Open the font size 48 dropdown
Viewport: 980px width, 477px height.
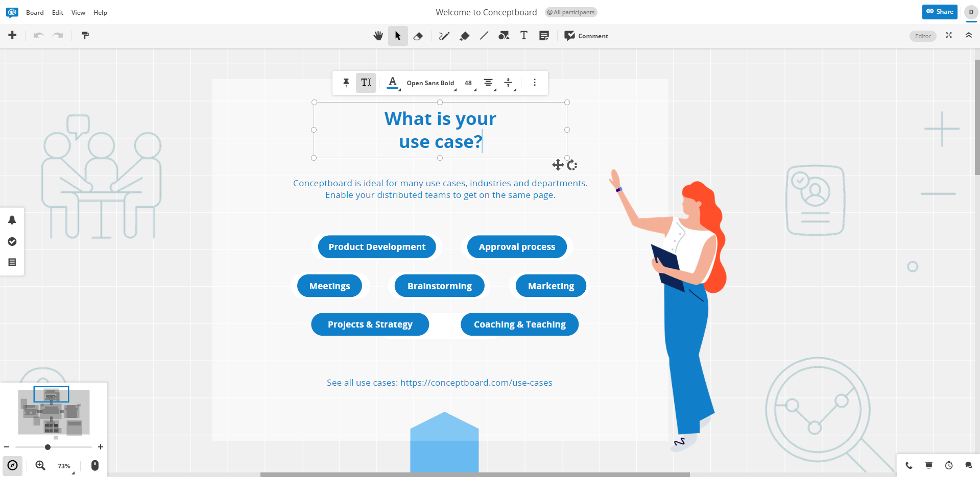click(470, 83)
